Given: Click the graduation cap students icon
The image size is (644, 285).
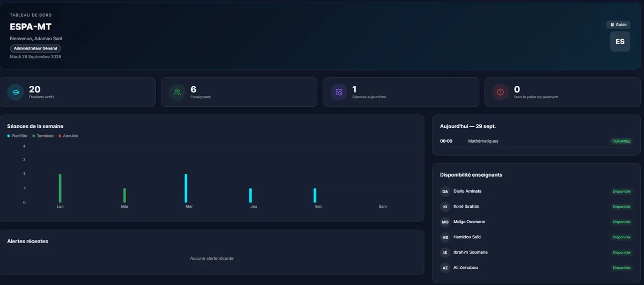Looking at the screenshot, I should [16, 92].
